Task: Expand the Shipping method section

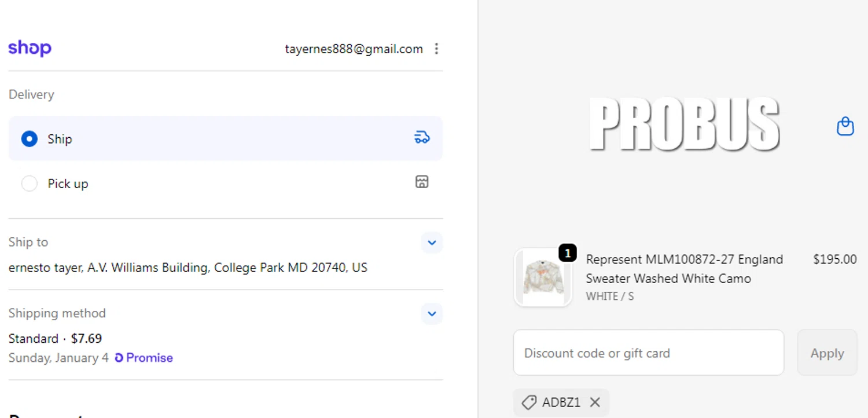Action: pyautogui.click(x=432, y=314)
